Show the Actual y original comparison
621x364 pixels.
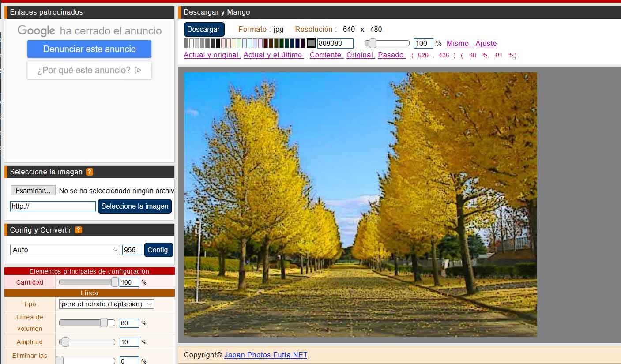(x=212, y=55)
